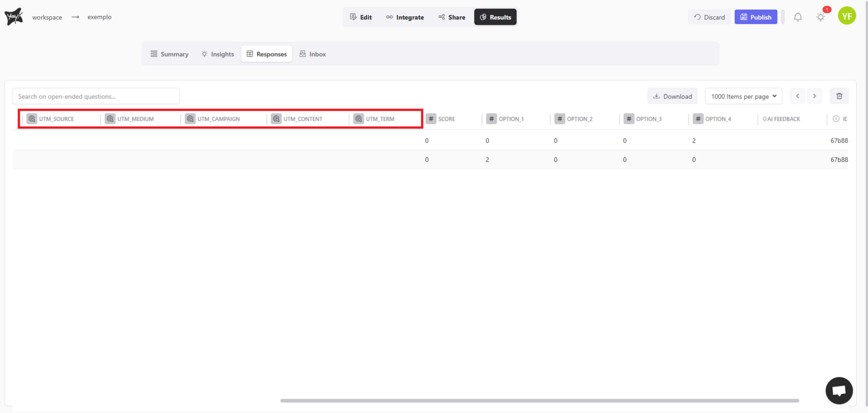The width and height of the screenshot is (868, 413).
Task: Click the UTM_SOURCE column icon
Action: click(32, 119)
